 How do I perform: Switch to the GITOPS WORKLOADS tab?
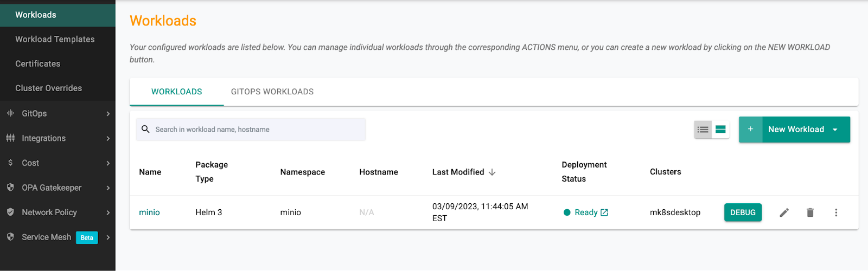272,92
